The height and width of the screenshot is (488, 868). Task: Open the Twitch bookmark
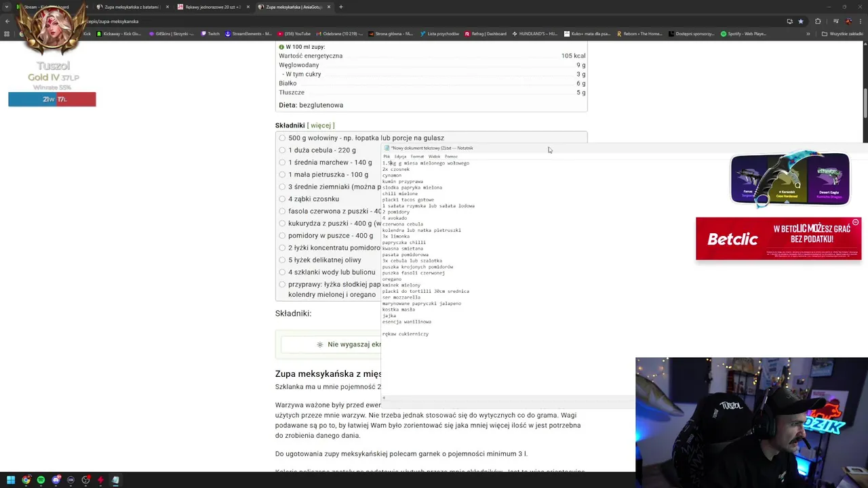click(x=210, y=33)
